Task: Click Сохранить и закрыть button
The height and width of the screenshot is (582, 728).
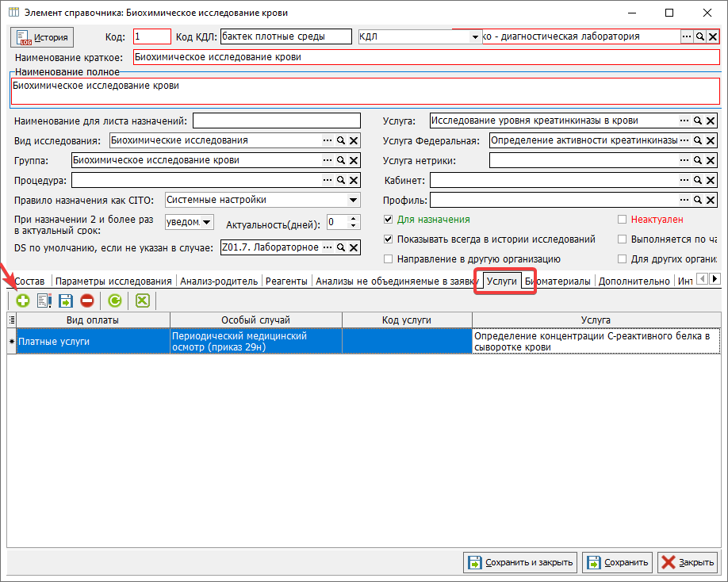Action: coord(520,562)
